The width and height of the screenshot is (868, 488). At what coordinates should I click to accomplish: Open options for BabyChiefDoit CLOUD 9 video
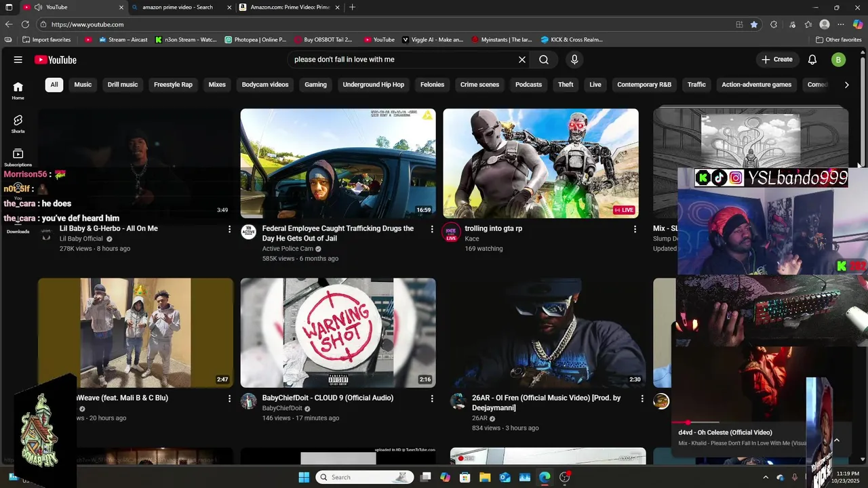(432, 399)
